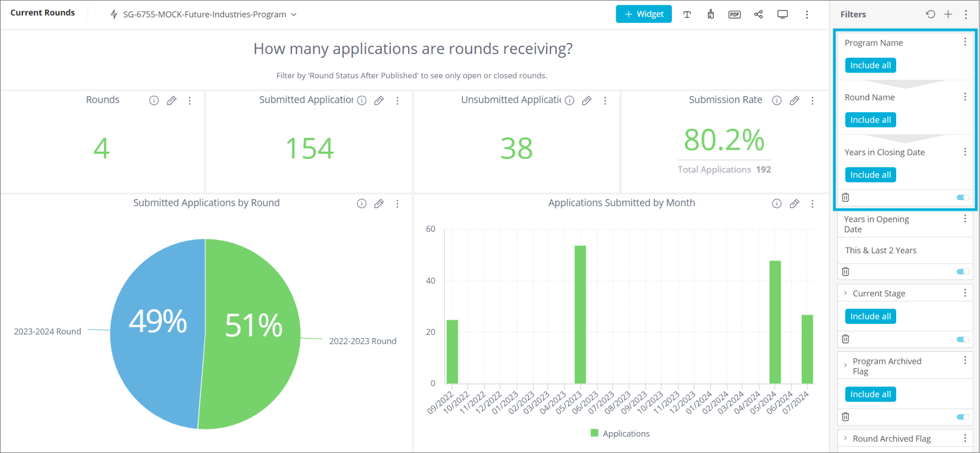Toggle off the Years in Opening Date filter
The image size is (980, 453).
click(963, 272)
